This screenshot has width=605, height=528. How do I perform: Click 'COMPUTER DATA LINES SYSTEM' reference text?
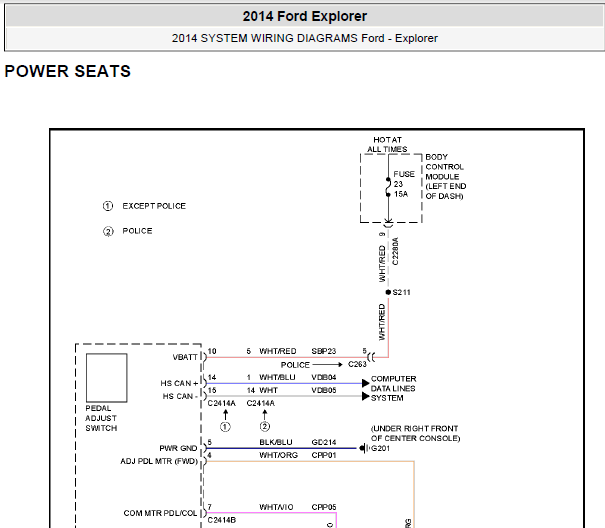pos(394,388)
